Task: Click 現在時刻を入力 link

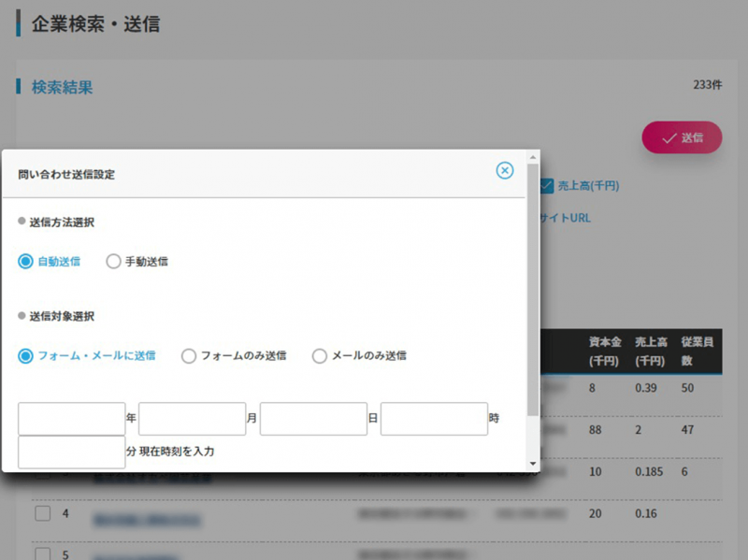Action: pos(177,452)
